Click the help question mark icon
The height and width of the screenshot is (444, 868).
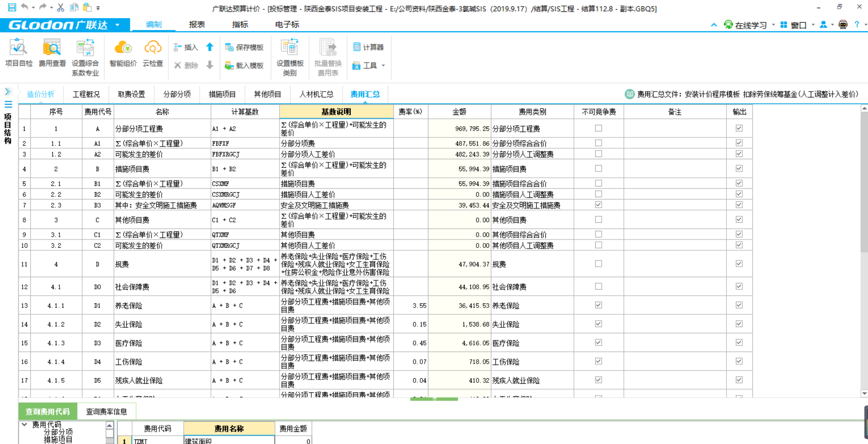pos(857,24)
